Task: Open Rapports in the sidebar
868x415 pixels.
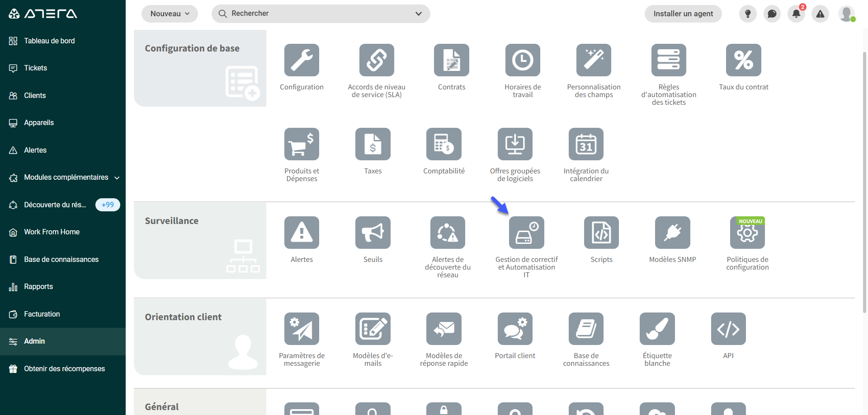Action: (63, 287)
